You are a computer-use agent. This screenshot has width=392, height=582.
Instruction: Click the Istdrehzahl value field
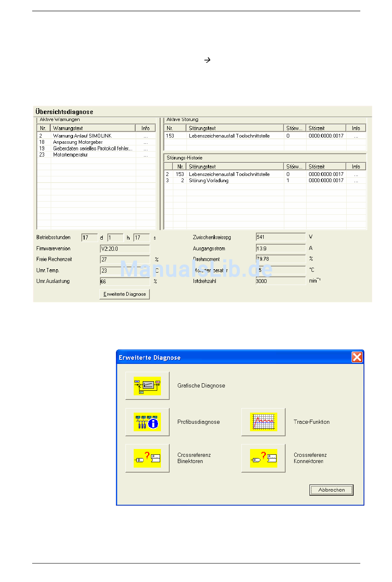coord(281,281)
